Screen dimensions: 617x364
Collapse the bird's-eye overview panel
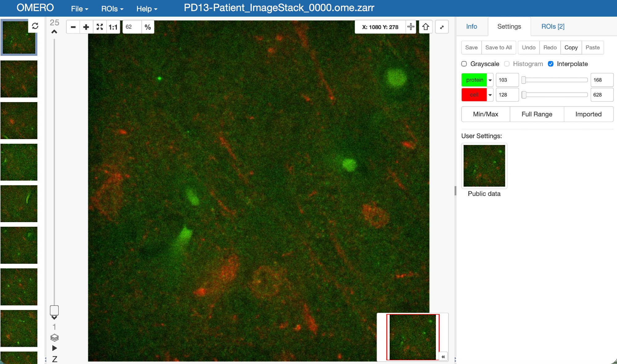point(443,357)
